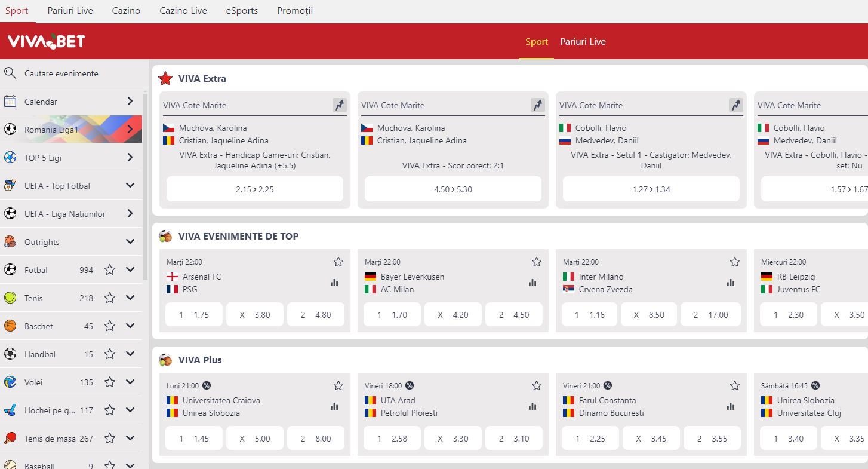Open Cazino Live in top menu
Viewport: 868px width, 469px height.
click(183, 11)
